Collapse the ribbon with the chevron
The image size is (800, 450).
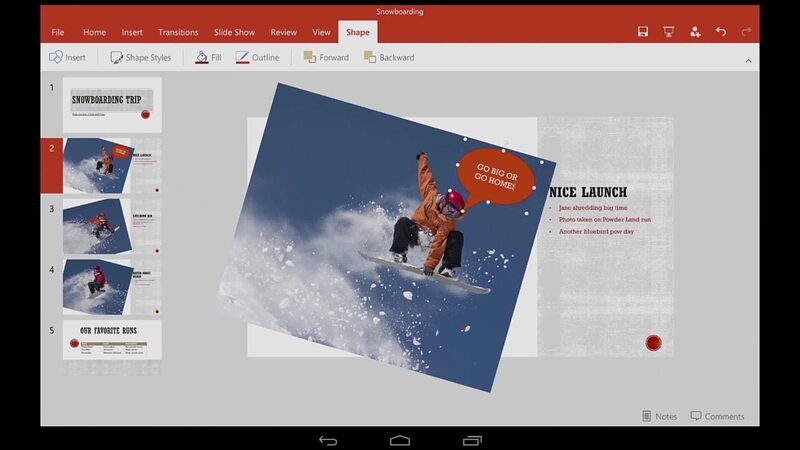748,61
